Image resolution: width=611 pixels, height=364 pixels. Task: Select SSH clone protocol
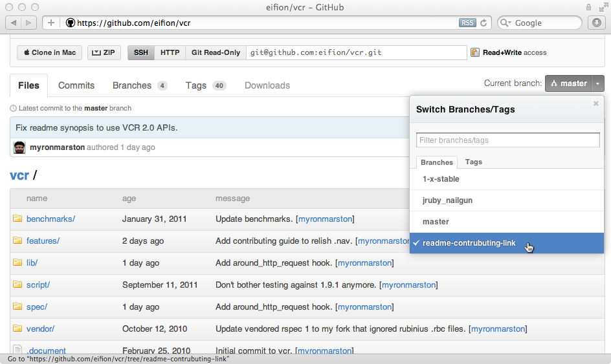tap(141, 52)
